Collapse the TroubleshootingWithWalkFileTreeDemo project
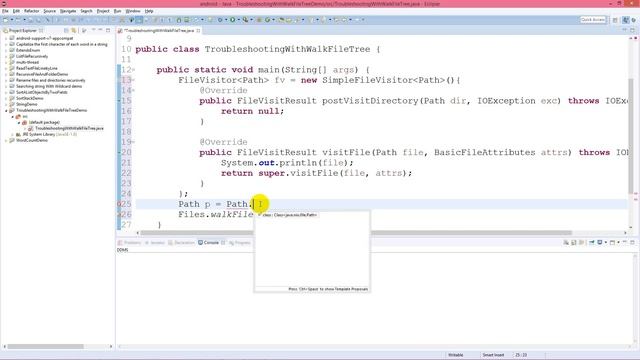640x360 pixels. click(6, 111)
